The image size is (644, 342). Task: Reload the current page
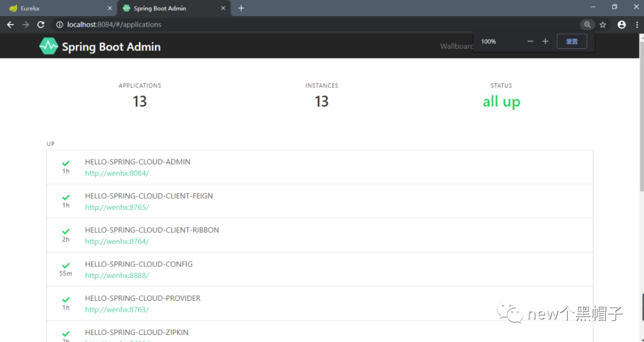pyautogui.click(x=41, y=24)
